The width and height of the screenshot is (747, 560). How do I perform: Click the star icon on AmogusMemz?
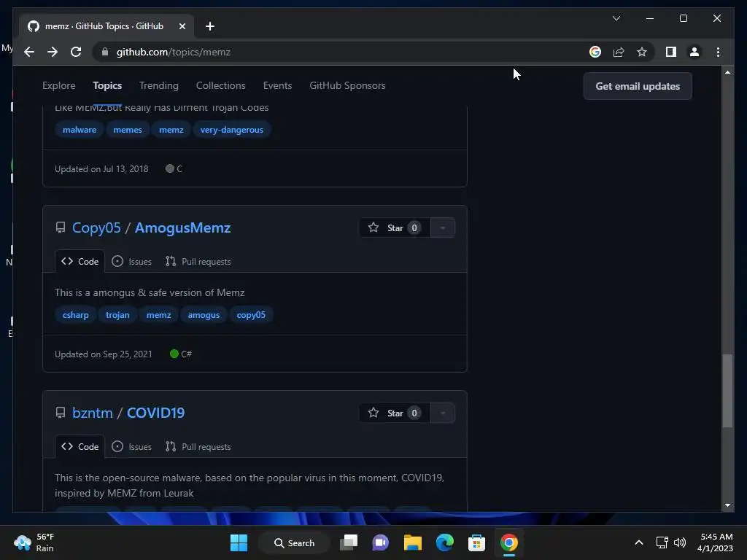tap(373, 227)
